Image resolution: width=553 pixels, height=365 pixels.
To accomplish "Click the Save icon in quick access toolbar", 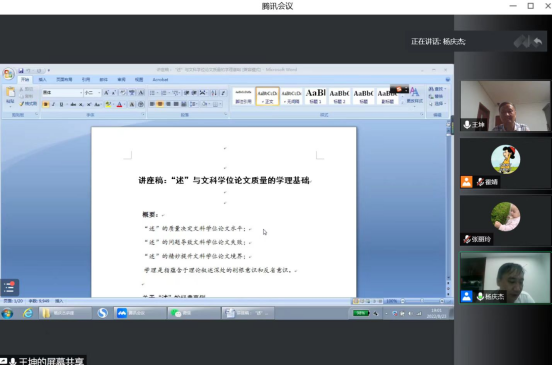I will 21,71.
